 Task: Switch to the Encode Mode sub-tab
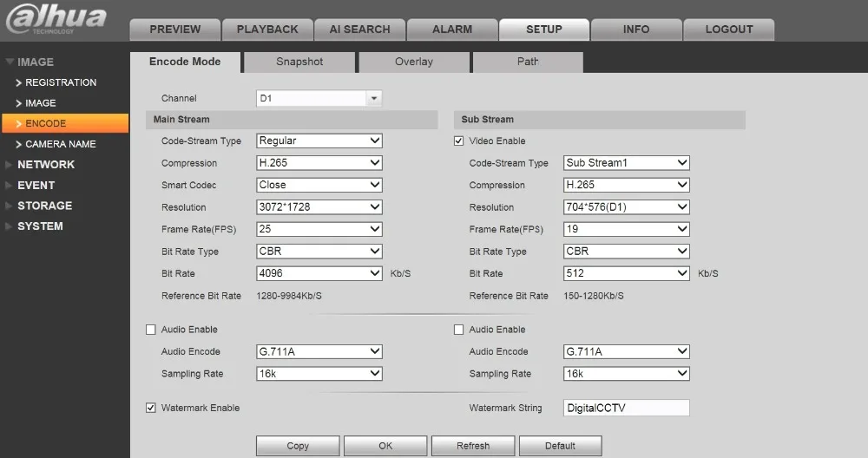186,62
